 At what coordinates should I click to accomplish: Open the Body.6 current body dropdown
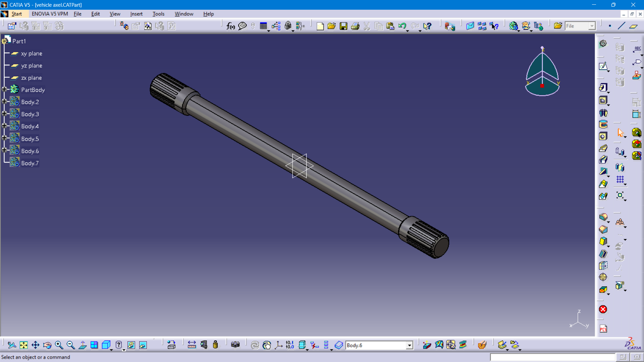[409, 345]
